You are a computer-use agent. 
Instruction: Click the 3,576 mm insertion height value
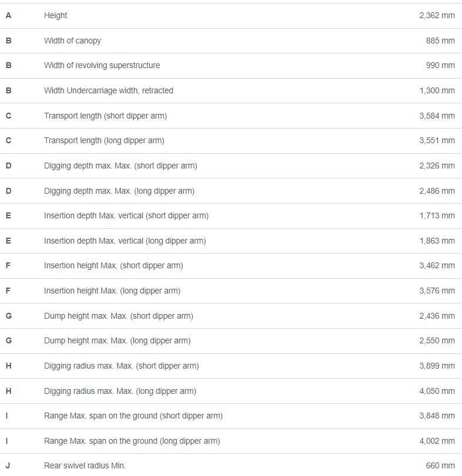point(437,291)
